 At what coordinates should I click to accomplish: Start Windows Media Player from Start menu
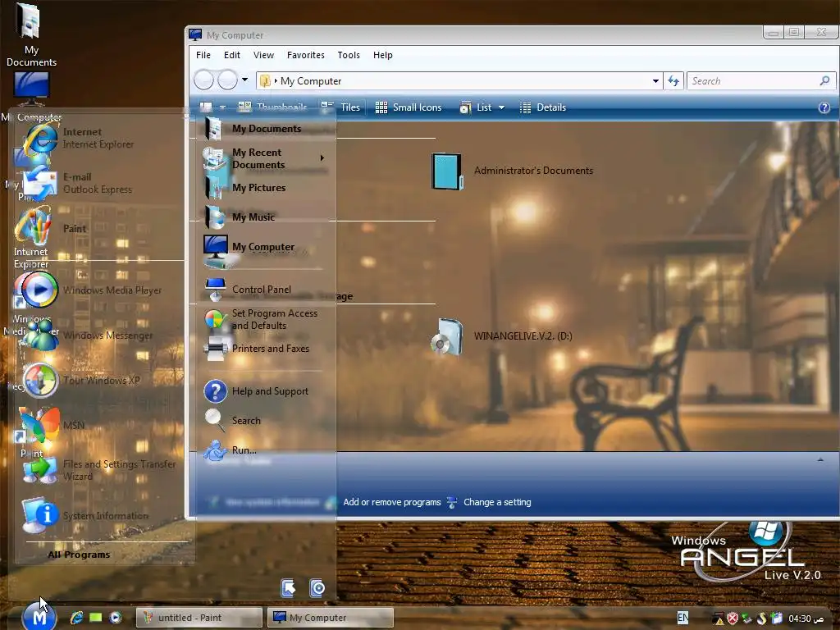pyautogui.click(x=91, y=290)
